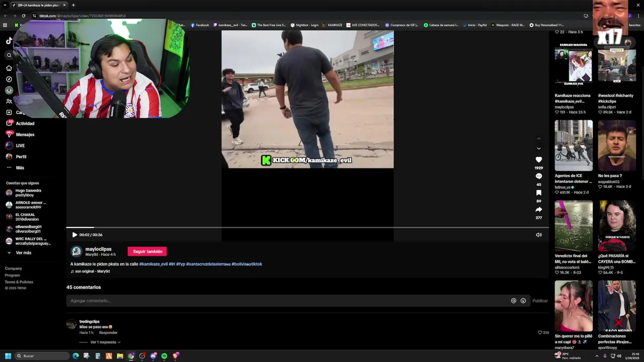The image size is (644, 362).
Task: Open Combinaciones perfectas #trajes thumbnail
Action: [x=617, y=306]
